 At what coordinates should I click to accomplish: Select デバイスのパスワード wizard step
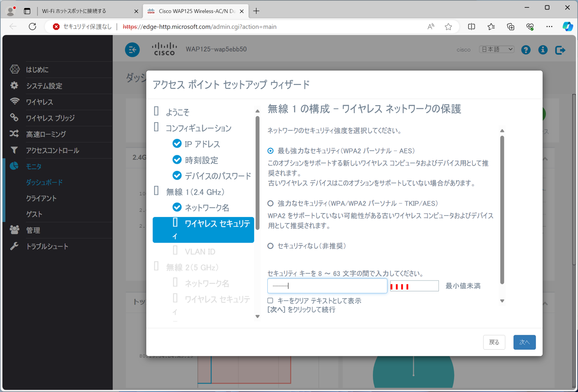click(218, 176)
